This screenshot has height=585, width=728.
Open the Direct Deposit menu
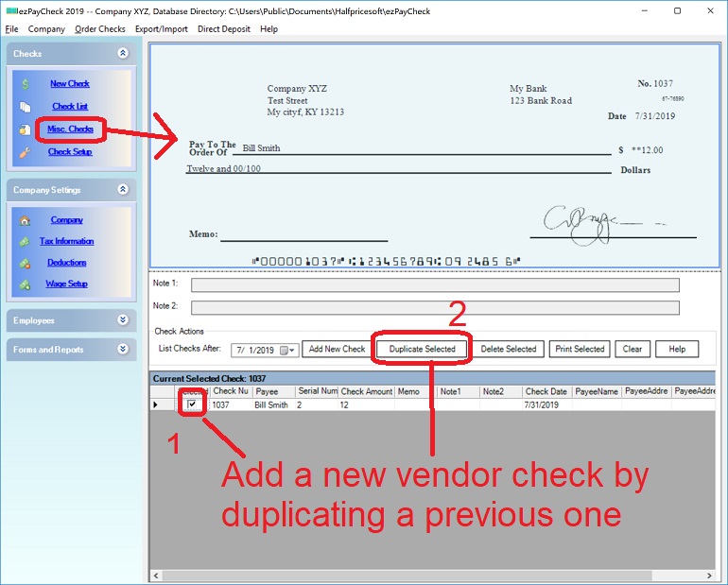point(225,29)
